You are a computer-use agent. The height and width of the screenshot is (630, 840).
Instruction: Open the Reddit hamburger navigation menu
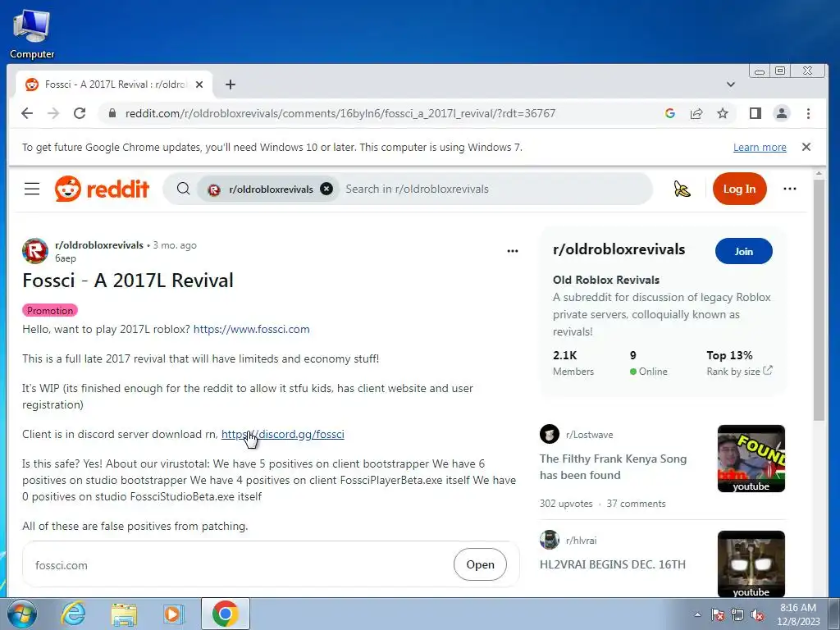[x=32, y=189]
